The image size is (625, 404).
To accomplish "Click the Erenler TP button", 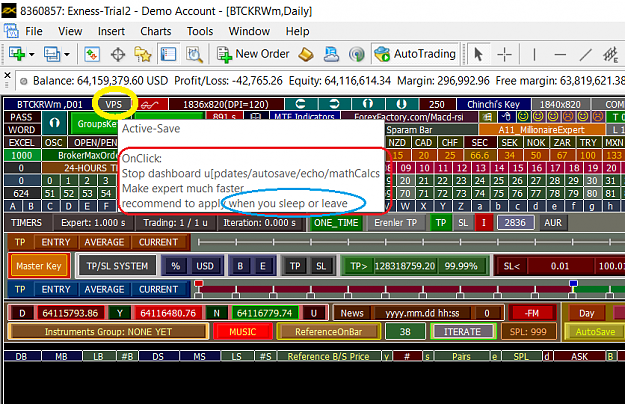I will [395, 223].
